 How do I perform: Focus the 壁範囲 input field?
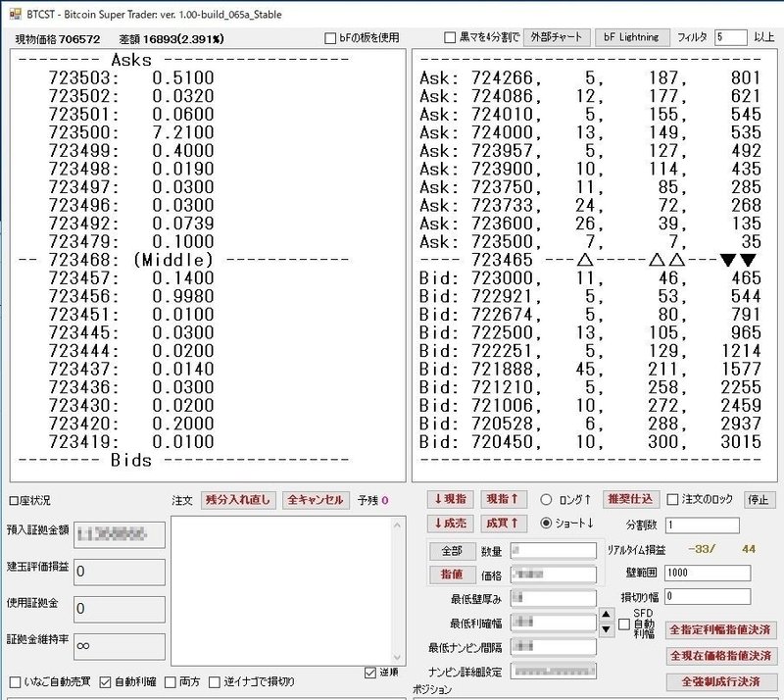click(708, 573)
